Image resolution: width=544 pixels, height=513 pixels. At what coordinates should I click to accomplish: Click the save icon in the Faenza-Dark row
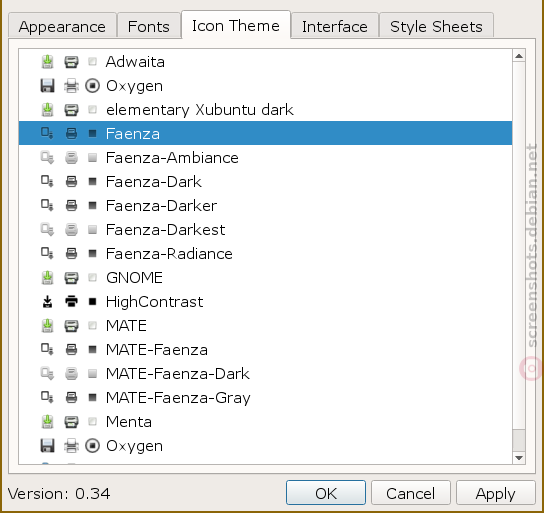point(47,181)
